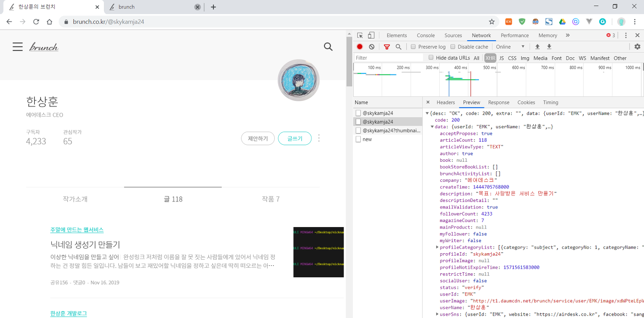Viewport: 644px width, 318px height.
Task: Open the network search magnifier
Action: pos(398,47)
